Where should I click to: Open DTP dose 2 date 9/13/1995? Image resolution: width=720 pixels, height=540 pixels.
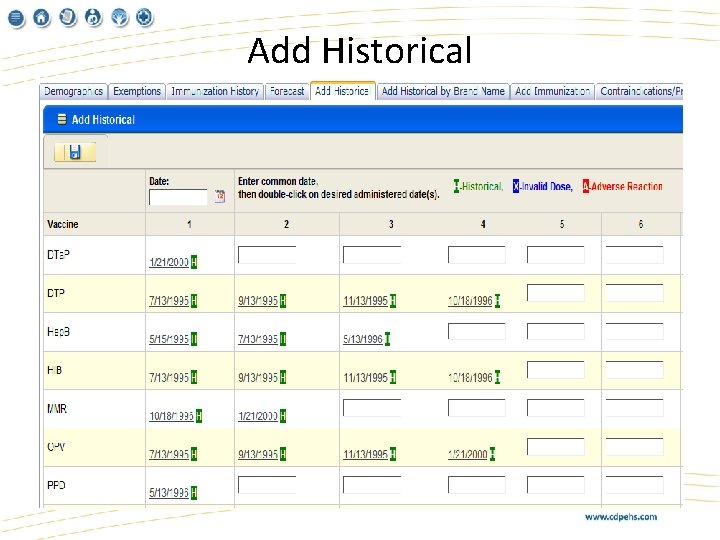click(x=258, y=301)
